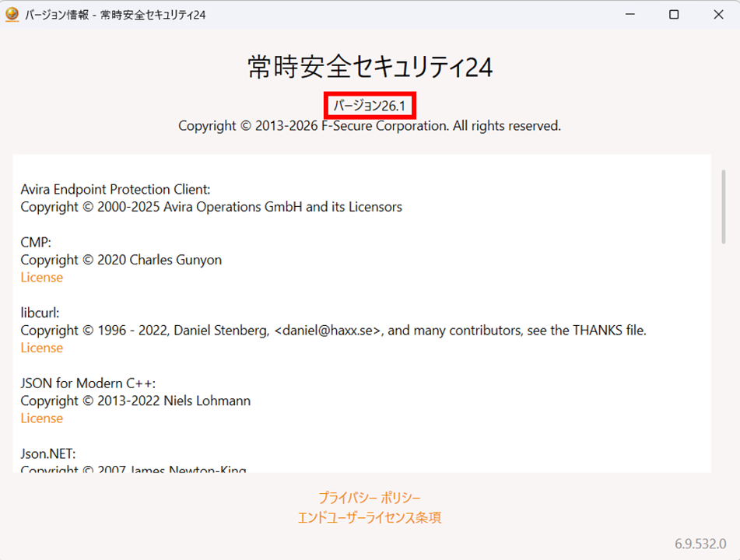
Task: Select the Niels Lohmann copyright line
Action: pos(135,401)
